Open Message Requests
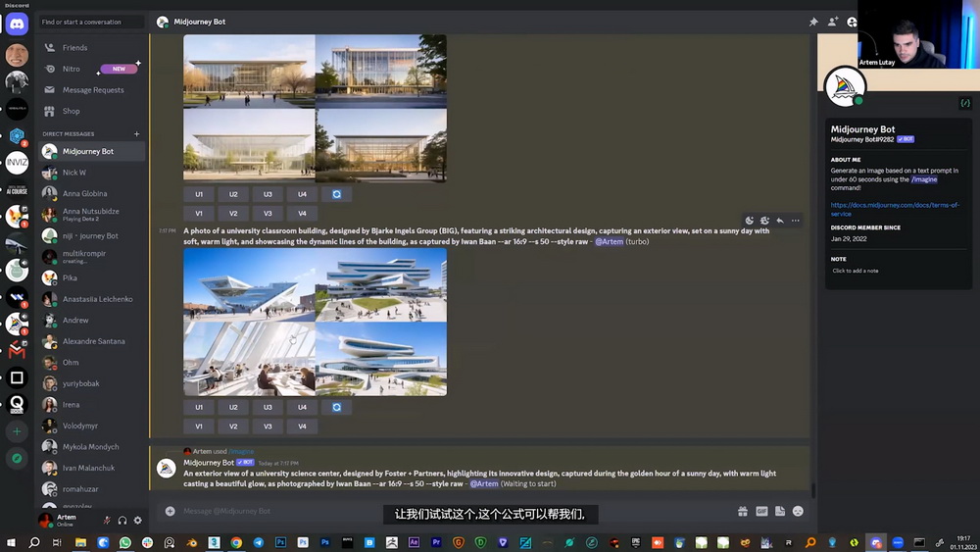Image resolution: width=980 pixels, height=552 pixels. point(91,90)
